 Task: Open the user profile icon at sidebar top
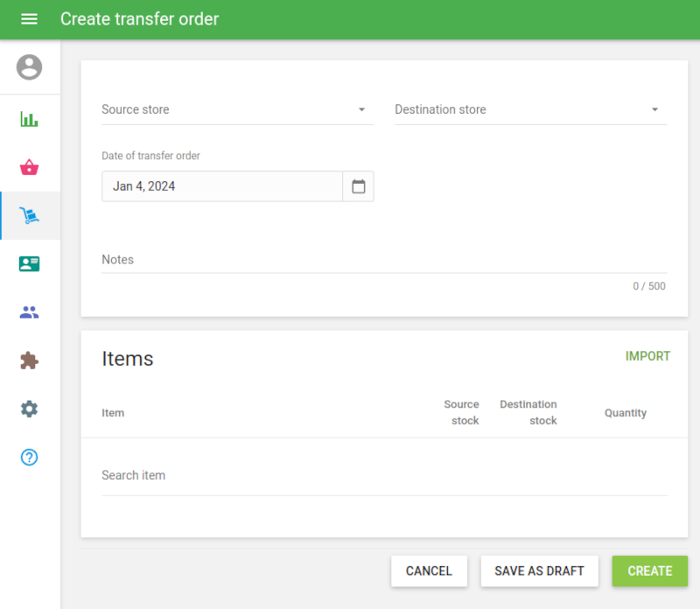(x=29, y=67)
